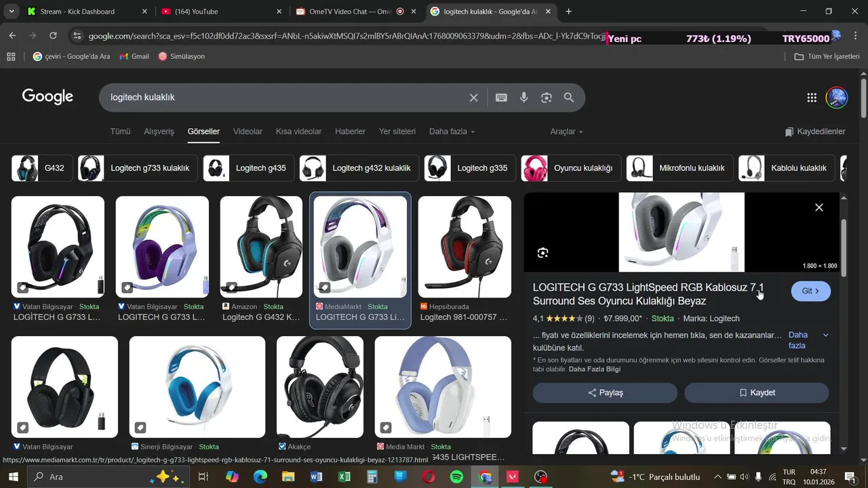Open Kaydedilenler saved items
This screenshot has height=488, width=868.
click(815, 131)
